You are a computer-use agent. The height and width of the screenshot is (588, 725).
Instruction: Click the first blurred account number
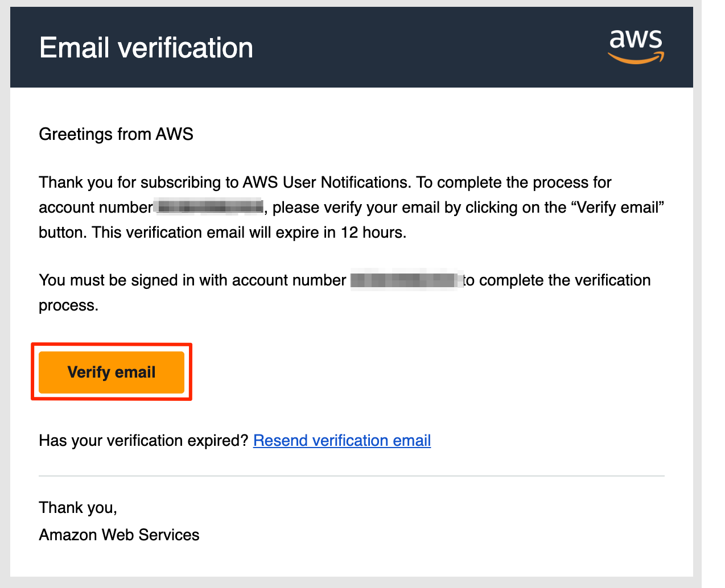[x=209, y=207]
